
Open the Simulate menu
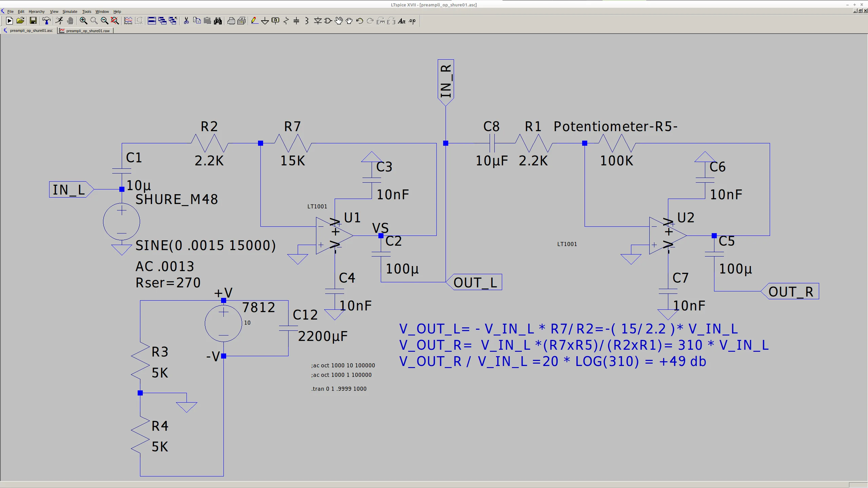click(x=70, y=12)
